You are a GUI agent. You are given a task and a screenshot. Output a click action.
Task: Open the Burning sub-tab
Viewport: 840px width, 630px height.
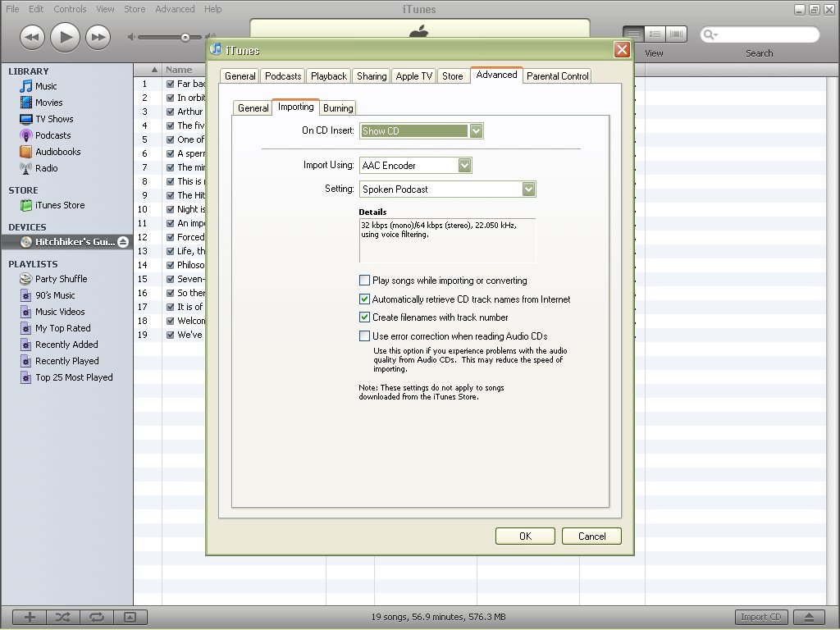coord(338,107)
